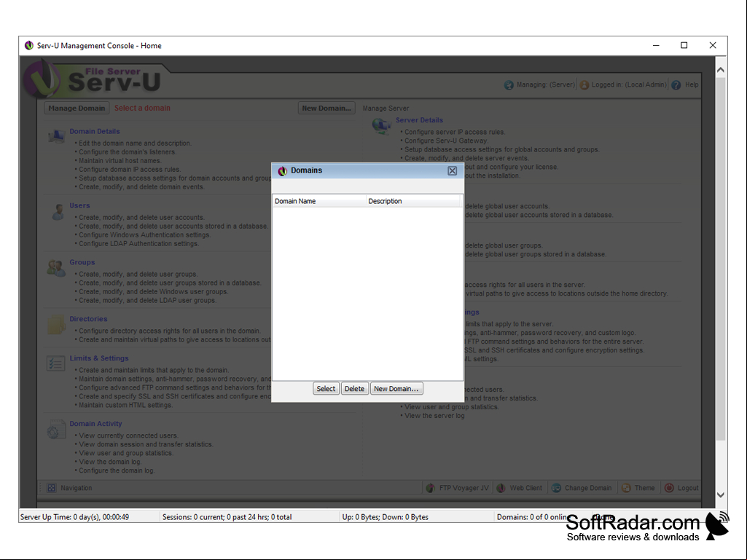This screenshot has width=747, height=560.
Task: Open the Users section link
Action: point(79,205)
